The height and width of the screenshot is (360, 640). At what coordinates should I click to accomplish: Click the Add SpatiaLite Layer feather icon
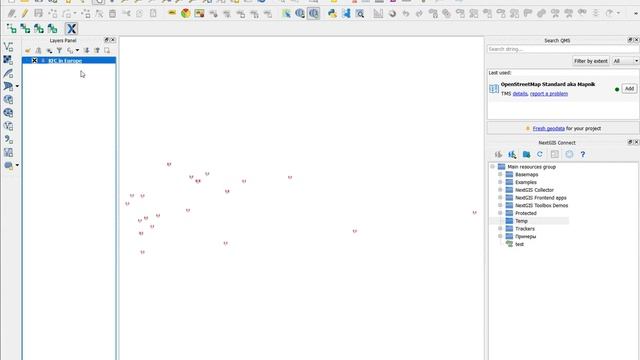pos(8,73)
